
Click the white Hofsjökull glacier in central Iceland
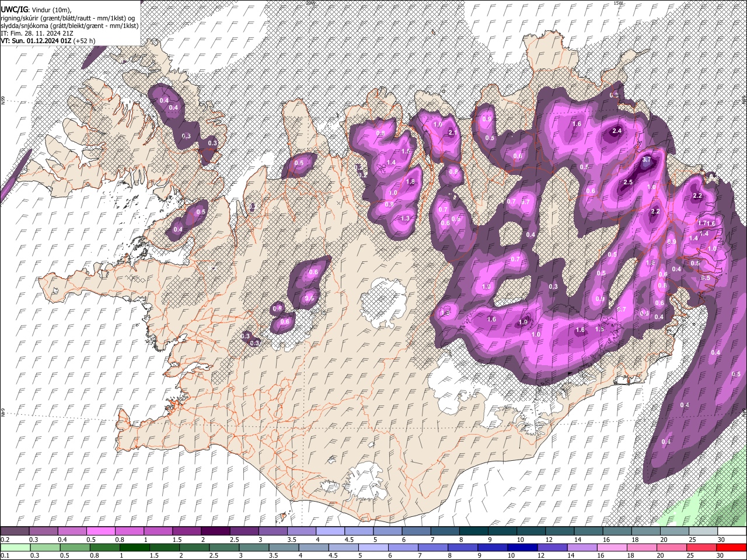(383, 302)
